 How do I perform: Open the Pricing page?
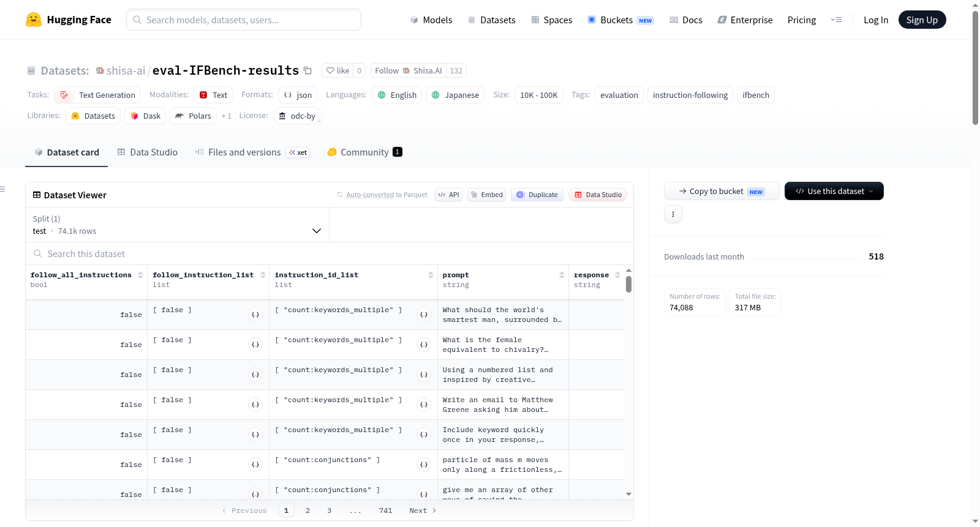click(x=802, y=20)
